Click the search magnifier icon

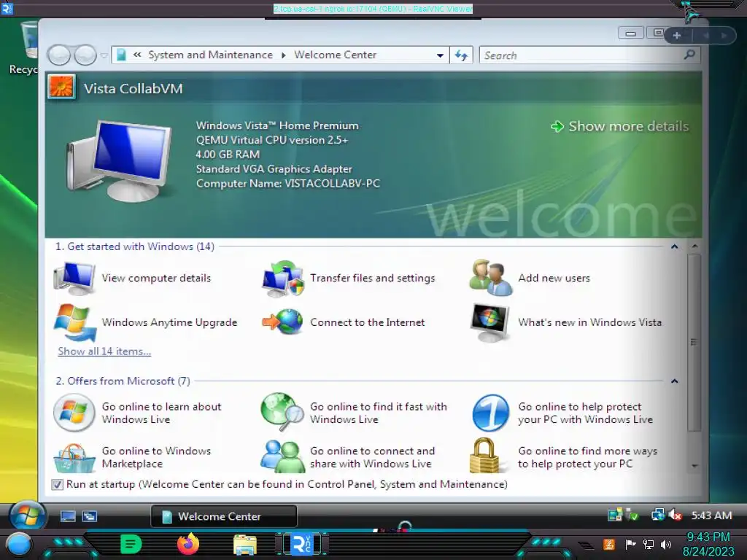coord(689,55)
